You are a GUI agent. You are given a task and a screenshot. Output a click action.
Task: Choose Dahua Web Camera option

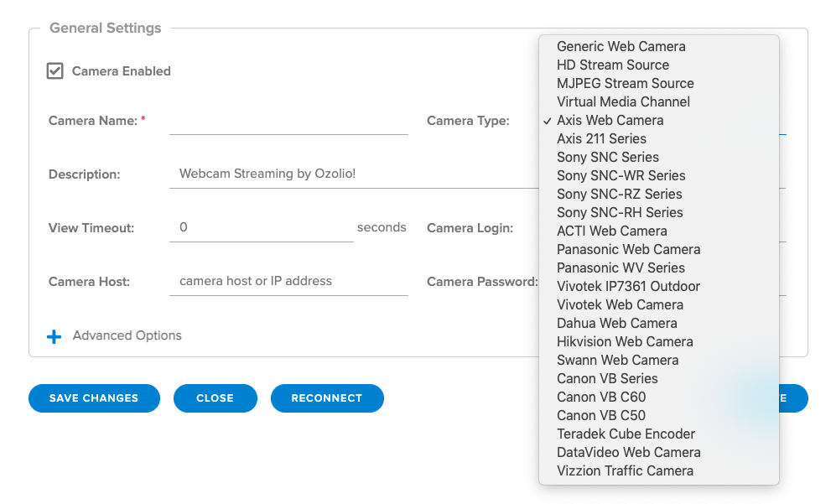click(x=617, y=323)
